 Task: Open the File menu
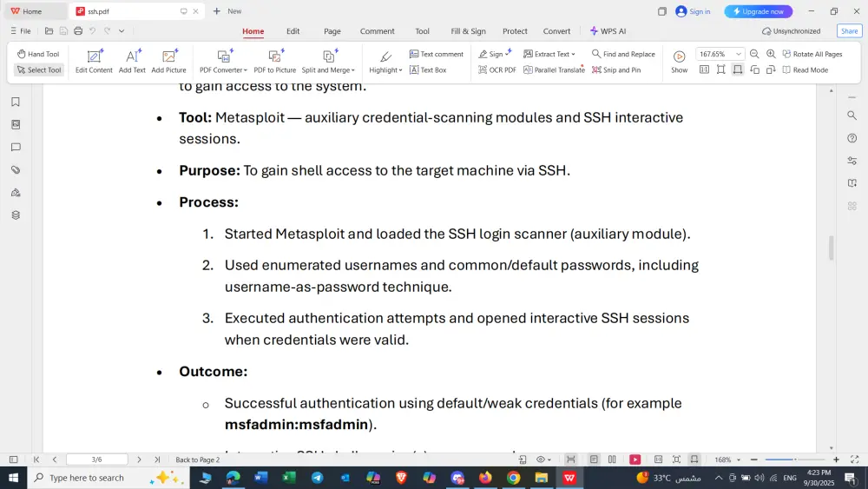(x=21, y=31)
